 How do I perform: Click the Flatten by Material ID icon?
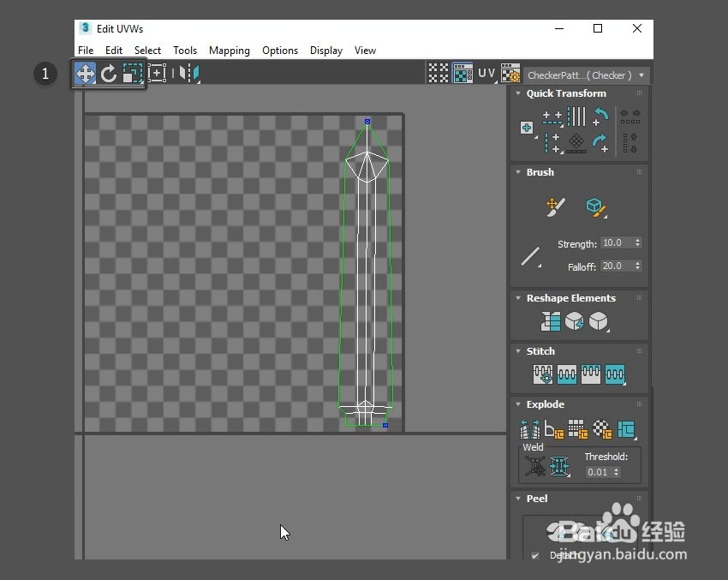click(x=602, y=429)
